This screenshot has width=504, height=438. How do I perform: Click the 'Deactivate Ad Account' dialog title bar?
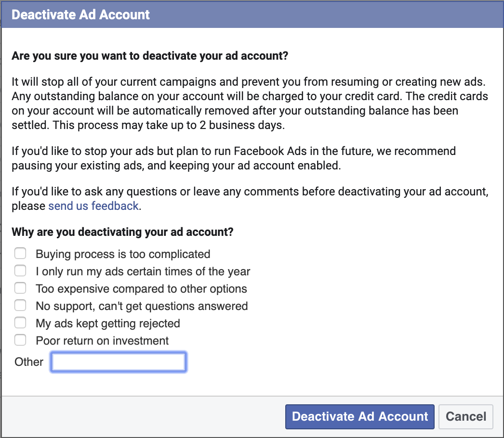[x=252, y=14]
